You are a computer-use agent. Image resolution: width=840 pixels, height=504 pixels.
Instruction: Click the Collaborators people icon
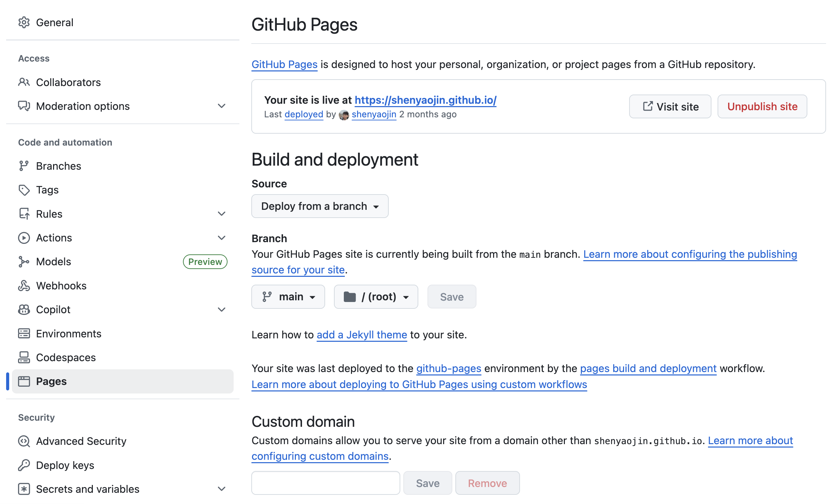(24, 82)
